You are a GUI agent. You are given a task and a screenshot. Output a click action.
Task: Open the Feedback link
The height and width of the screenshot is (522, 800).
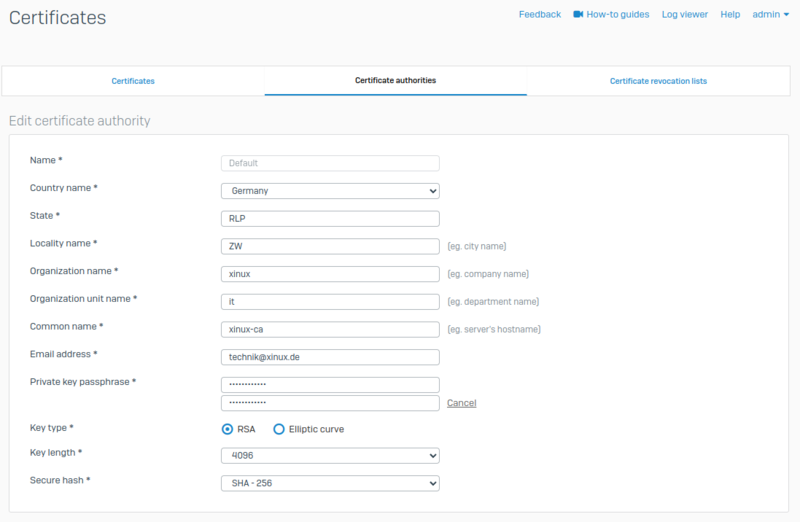tap(540, 15)
